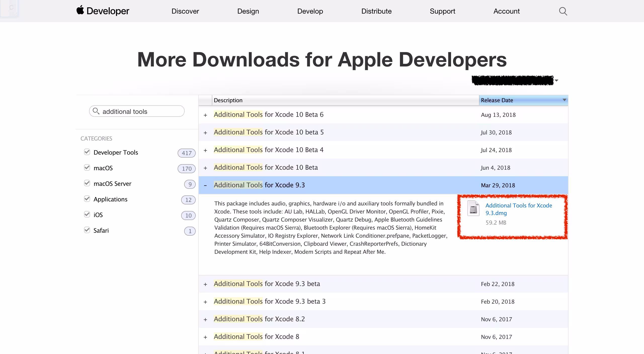The height and width of the screenshot is (354, 644).
Task: Open the Distribute menu
Action: (x=376, y=11)
